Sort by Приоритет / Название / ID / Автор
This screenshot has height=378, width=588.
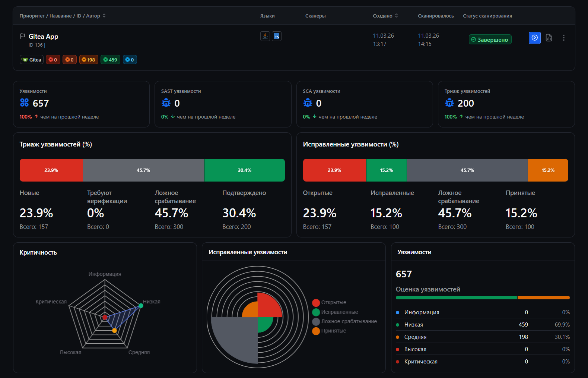(x=63, y=16)
